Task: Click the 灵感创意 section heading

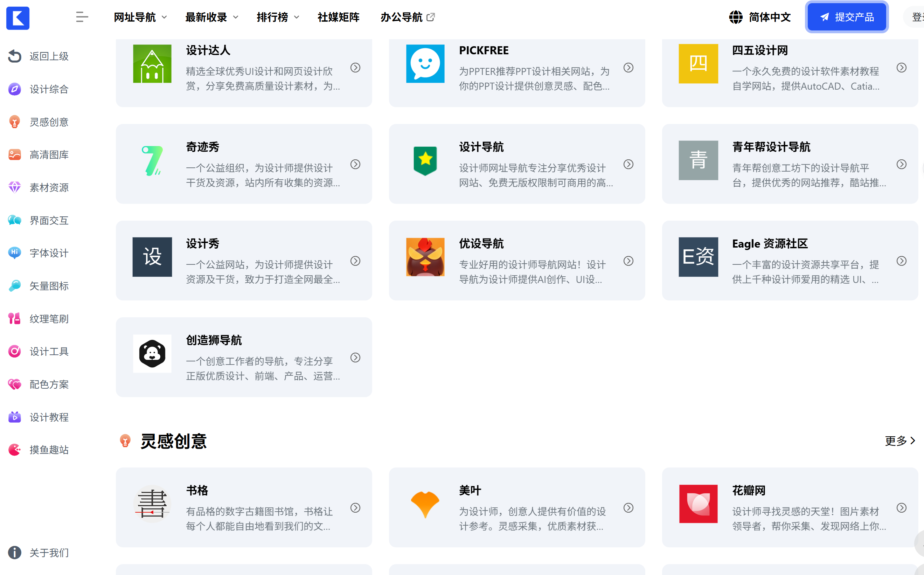Action: 173,441
